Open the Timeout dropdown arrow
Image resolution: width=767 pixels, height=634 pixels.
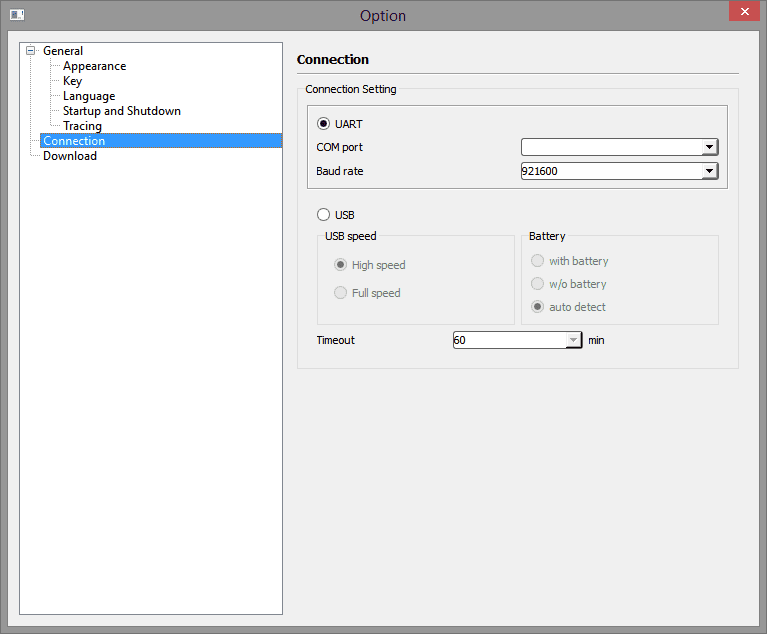[x=573, y=340]
